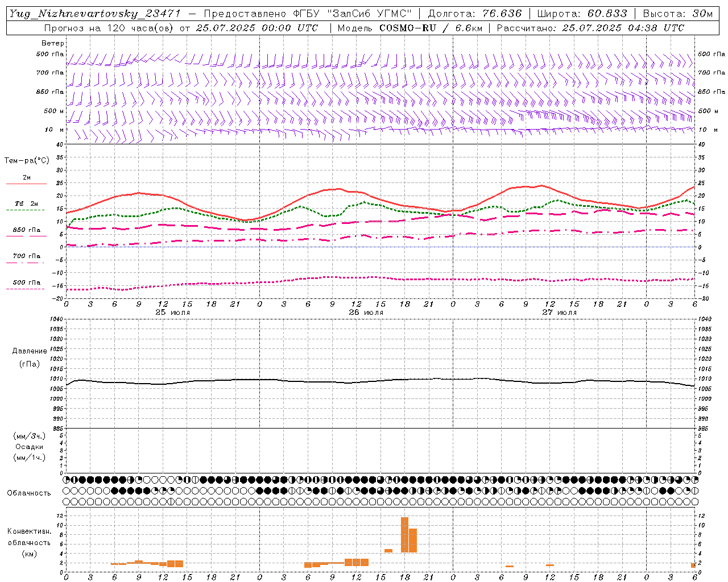Image resolution: width=728 pixels, height=582 pixels.
Task: Click the '26 июля' date label
Action: tap(366, 313)
